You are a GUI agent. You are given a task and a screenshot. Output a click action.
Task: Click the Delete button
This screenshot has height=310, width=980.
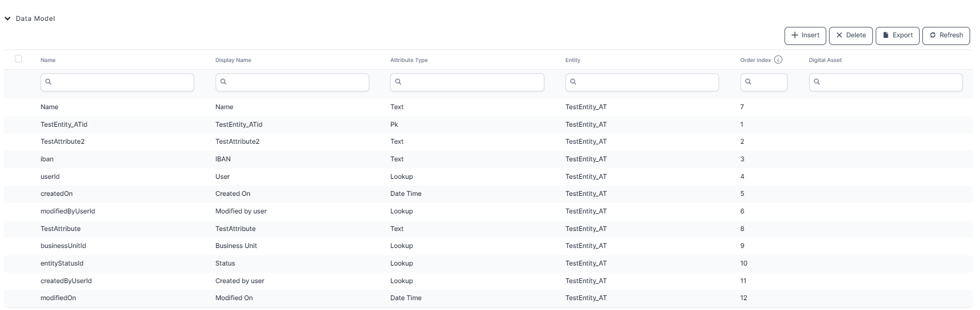850,35
